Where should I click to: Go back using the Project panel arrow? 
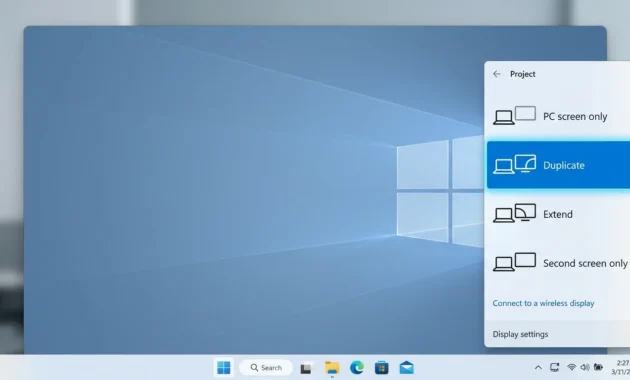click(x=497, y=74)
